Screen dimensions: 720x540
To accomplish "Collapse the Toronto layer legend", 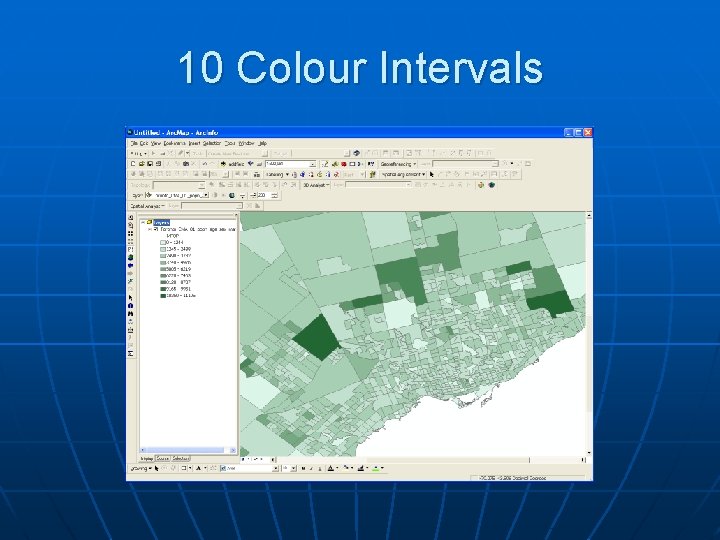I will tap(150, 229).
